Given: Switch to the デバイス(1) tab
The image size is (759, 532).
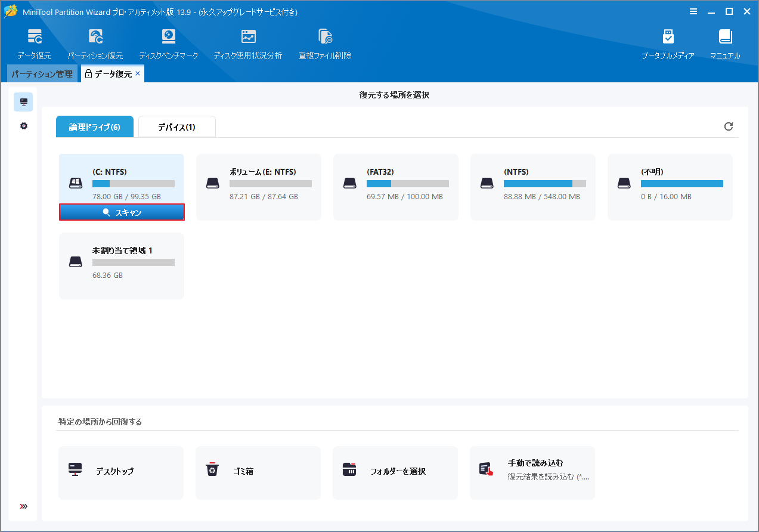Looking at the screenshot, I should point(177,127).
